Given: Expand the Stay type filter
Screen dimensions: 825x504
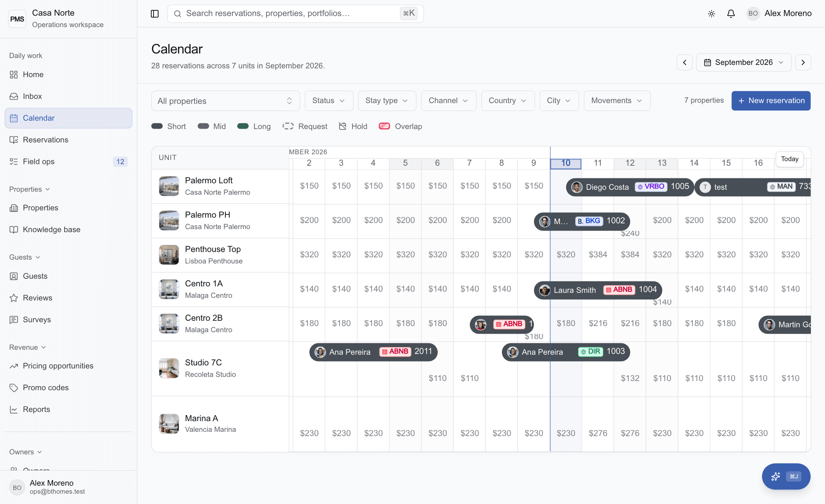Looking at the screenshot, I should [x=387, y=101].
